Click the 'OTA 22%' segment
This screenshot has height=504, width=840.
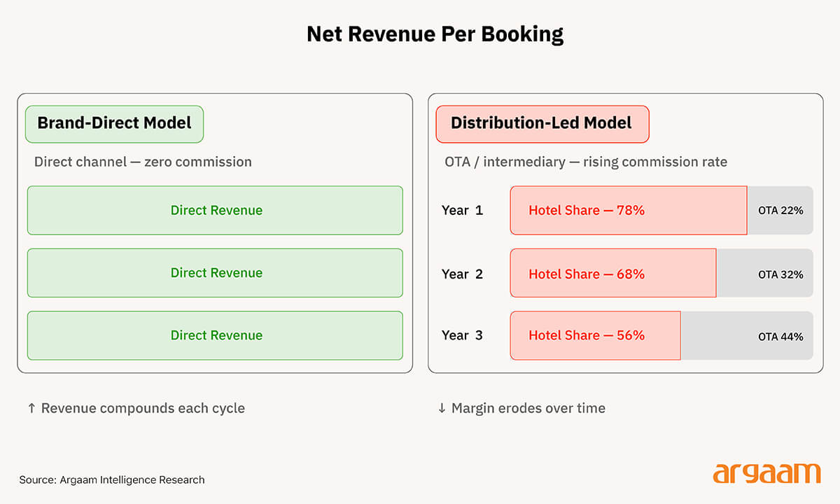780,210
